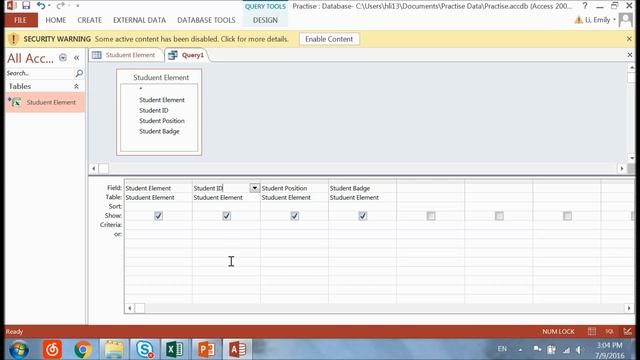This screenshot has height=360, width=640.
Task: Open File Explorer from taskbar
Action: [114, 349]
